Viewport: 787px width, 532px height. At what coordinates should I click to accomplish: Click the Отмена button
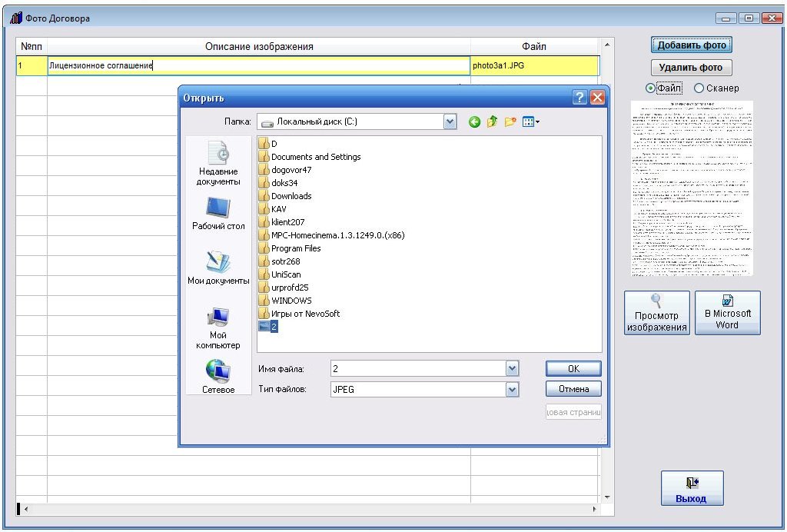[573, 389]
